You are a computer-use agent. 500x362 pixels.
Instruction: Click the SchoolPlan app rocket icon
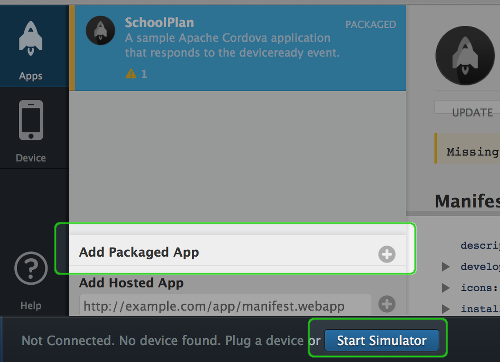click(100, 30)
